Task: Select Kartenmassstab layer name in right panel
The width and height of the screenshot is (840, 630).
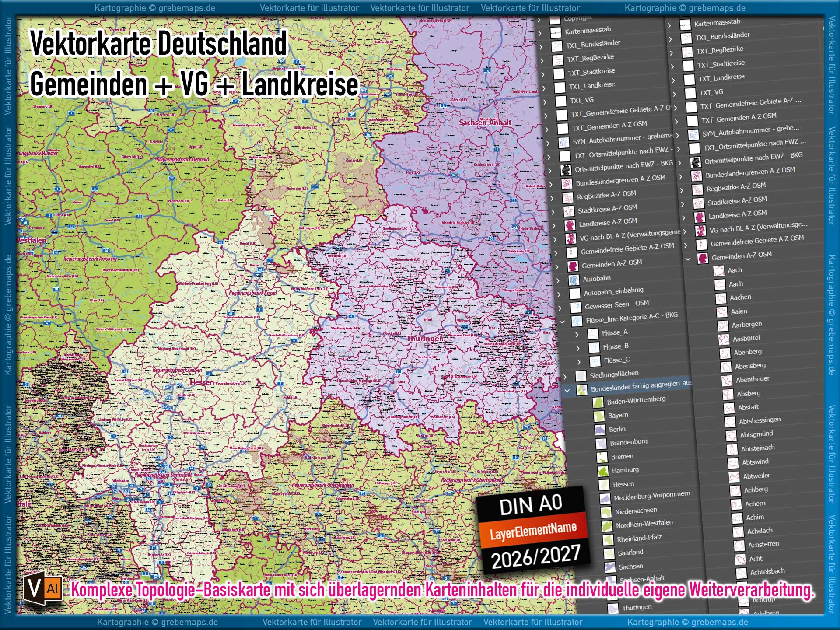Action: [x=717, y=22]
